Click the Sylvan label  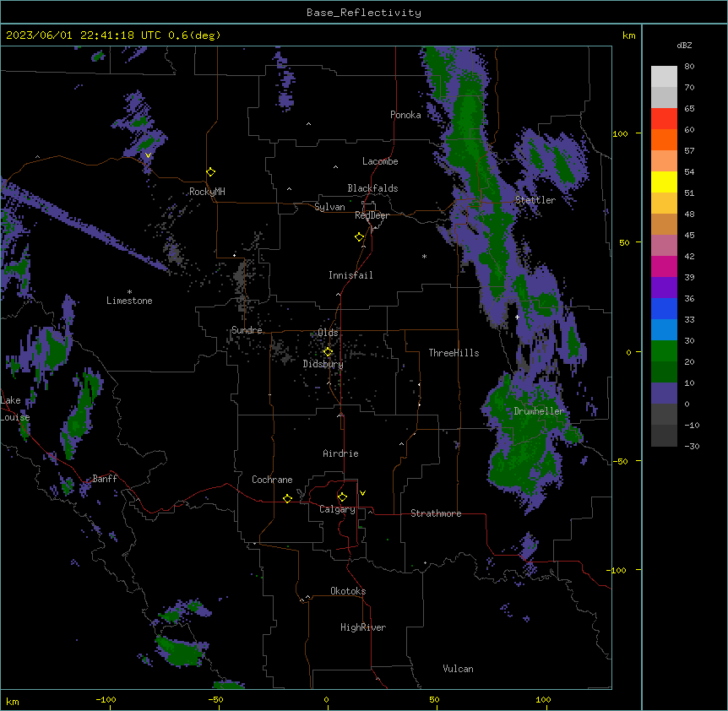click(x=329, y=207)
